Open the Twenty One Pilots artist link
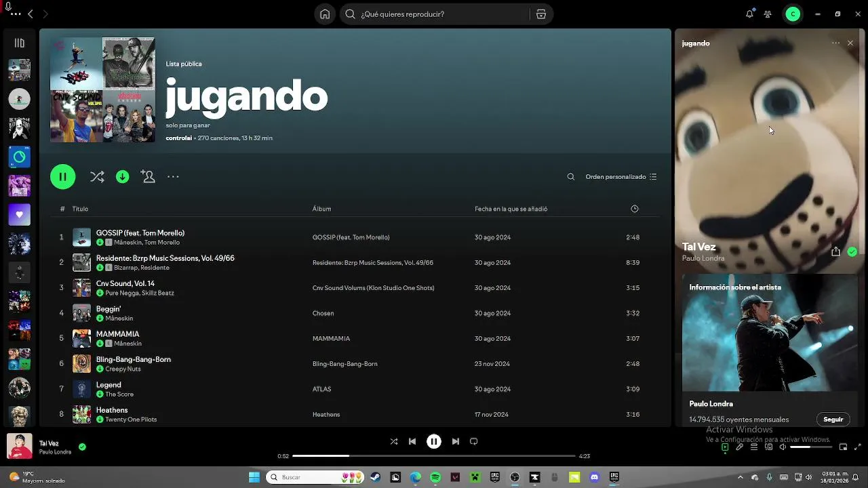Viewport: 868px width, 488px height. tap(131, 420)
